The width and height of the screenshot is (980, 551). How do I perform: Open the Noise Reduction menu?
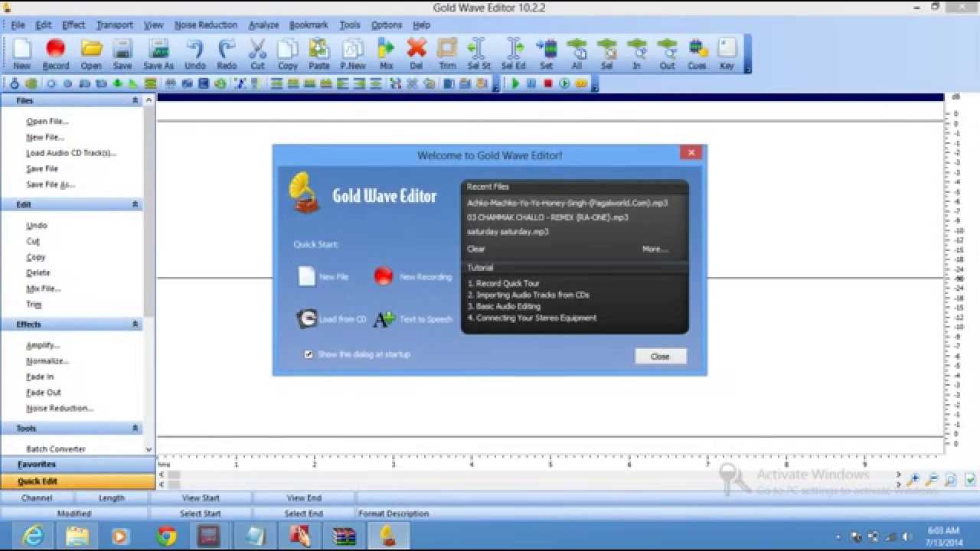tap(206, 25)
